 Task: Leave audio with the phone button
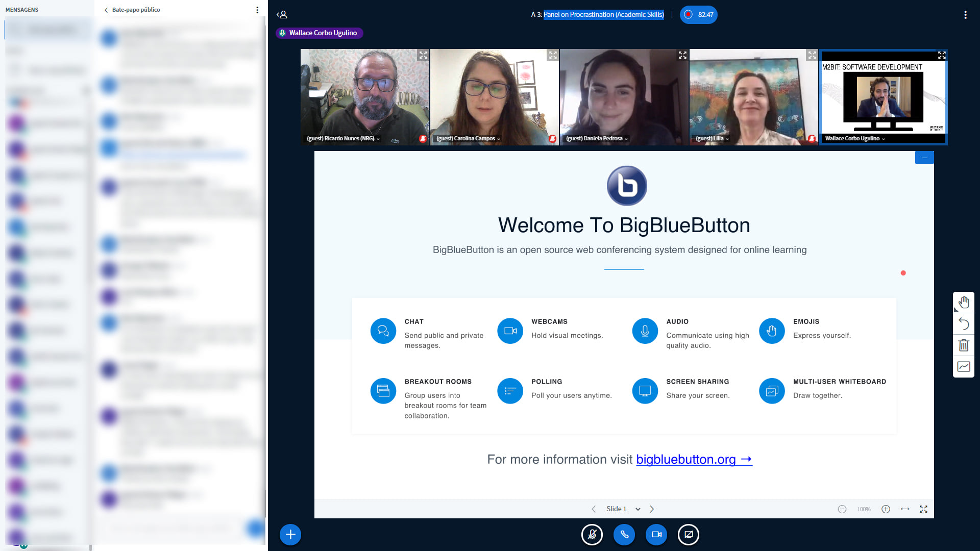(x=624, y=535)
